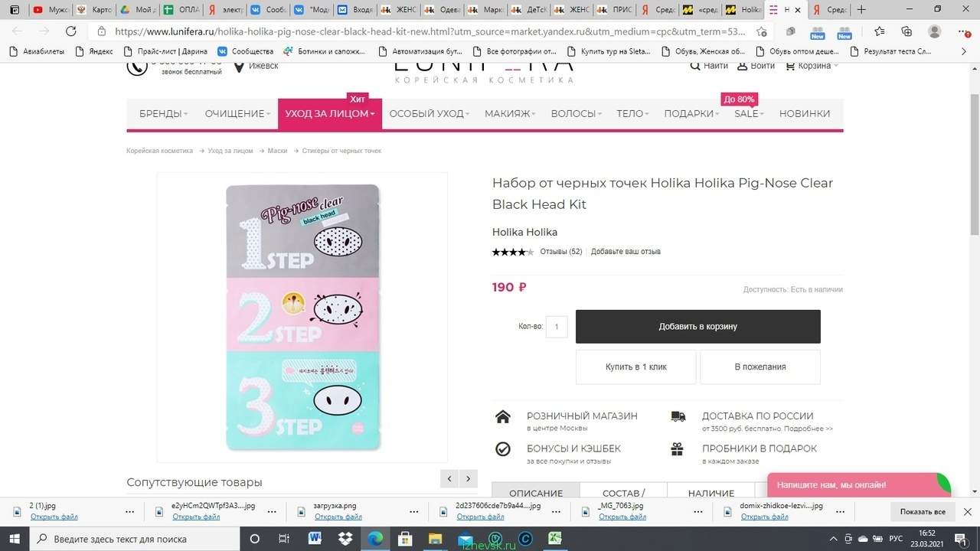The image size is (980, 551).
Task: Show next related product arrow
Action: point(468,479)
